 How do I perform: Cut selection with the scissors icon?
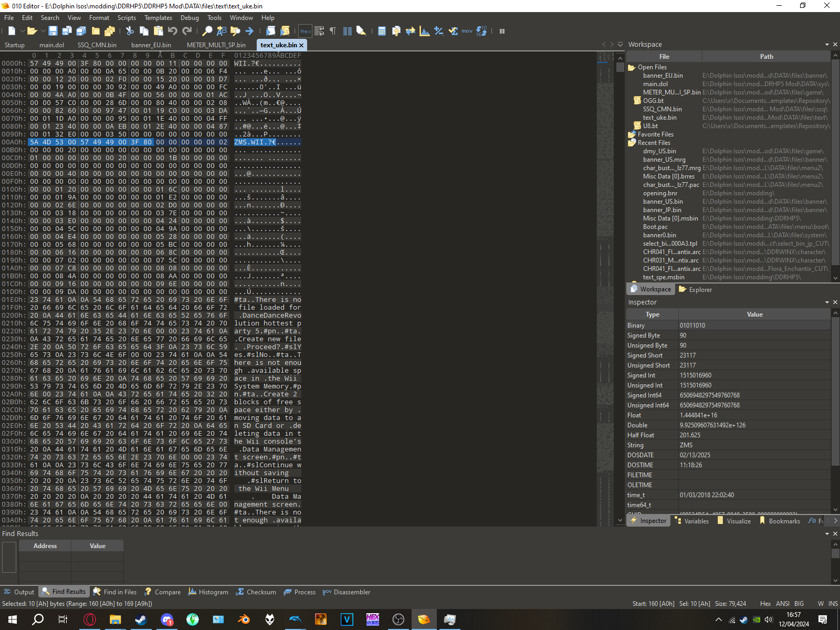click(130, 31)
